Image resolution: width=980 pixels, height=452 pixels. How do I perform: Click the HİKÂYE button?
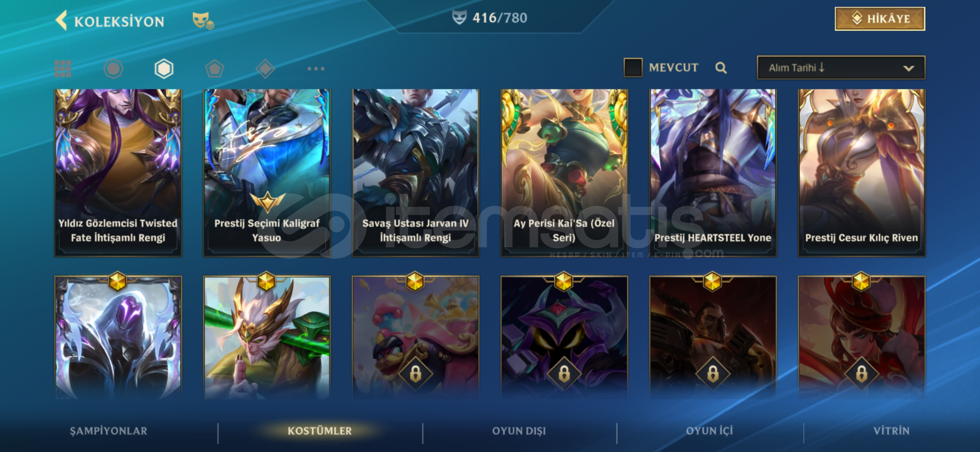coord(880,19)
